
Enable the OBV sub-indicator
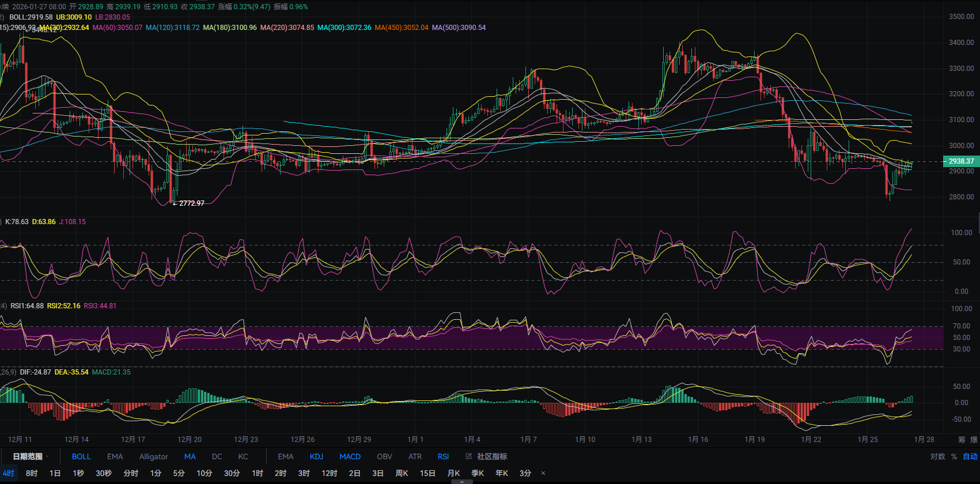(384, 456)
